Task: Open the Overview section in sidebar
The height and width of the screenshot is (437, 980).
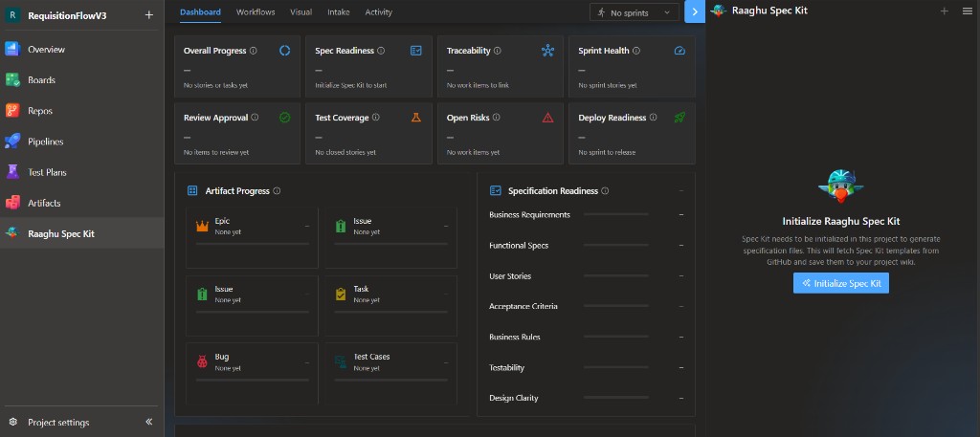Action: pos(82,50)
